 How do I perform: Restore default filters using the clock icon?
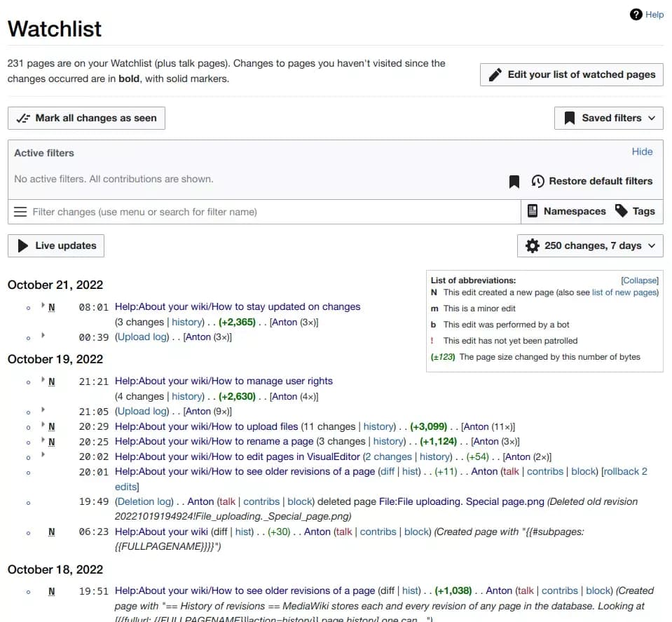(537, 181)
